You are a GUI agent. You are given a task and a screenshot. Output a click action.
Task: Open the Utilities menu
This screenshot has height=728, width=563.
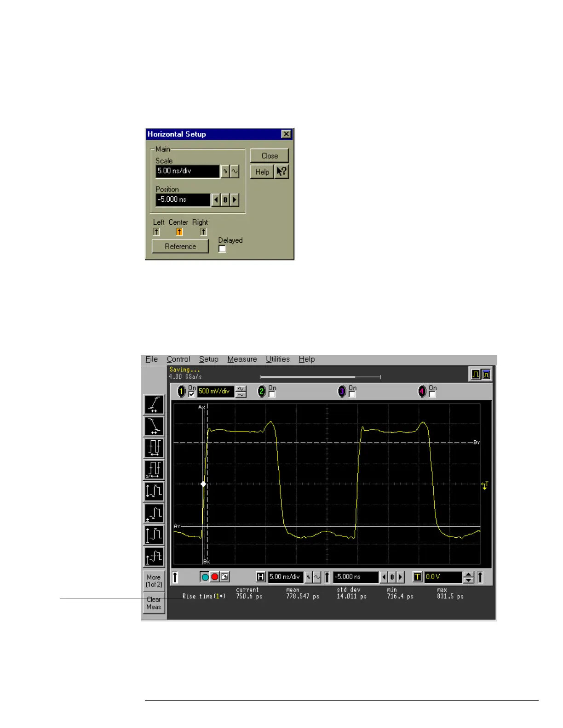pos(278,359)
